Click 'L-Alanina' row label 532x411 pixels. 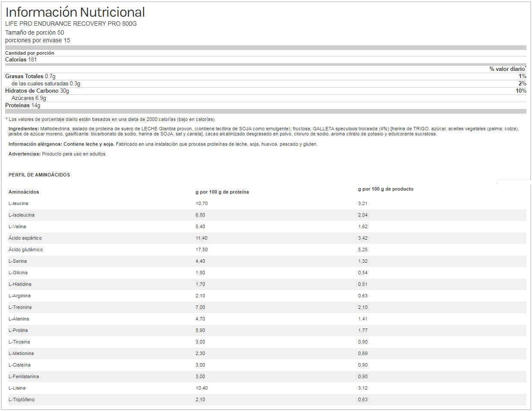tap(19, 319)
